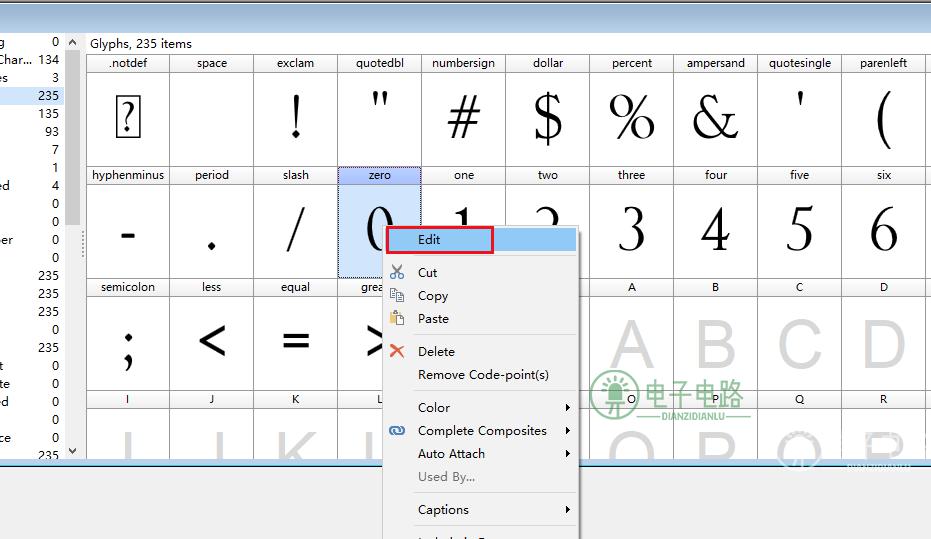Click the Paste clipboard icon

tap(397, 318)
